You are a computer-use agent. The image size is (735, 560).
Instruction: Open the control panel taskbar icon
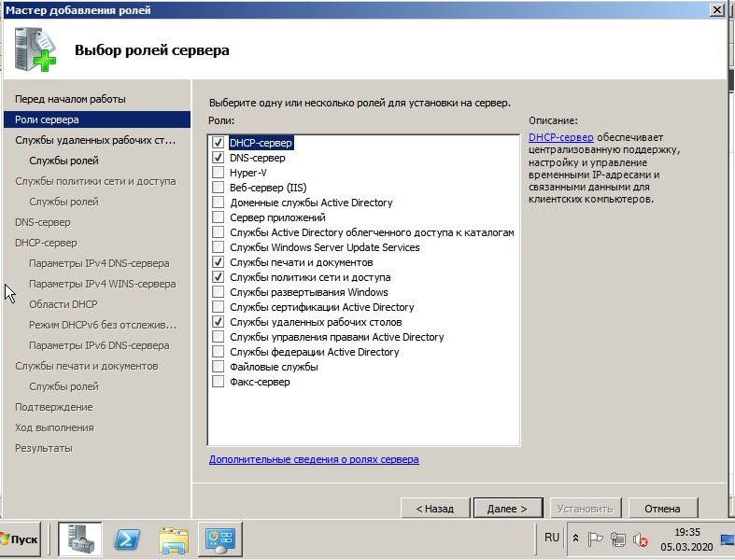pos(219,539)
